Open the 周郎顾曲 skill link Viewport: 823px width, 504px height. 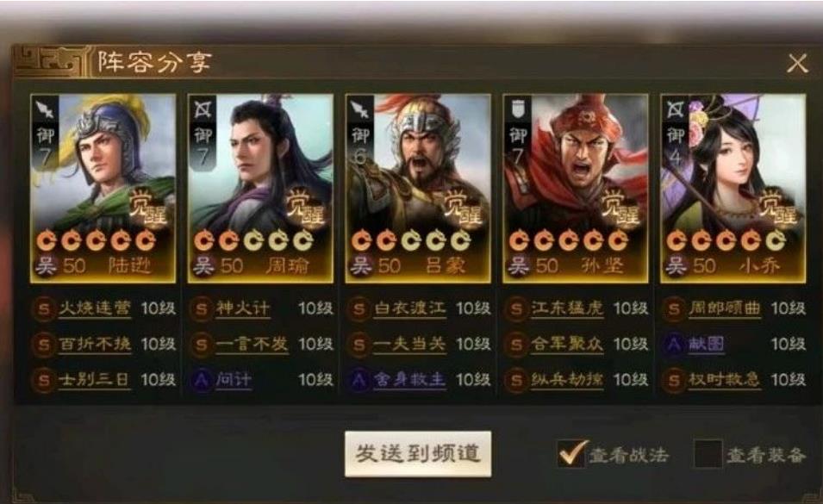[x=725, y=308]
